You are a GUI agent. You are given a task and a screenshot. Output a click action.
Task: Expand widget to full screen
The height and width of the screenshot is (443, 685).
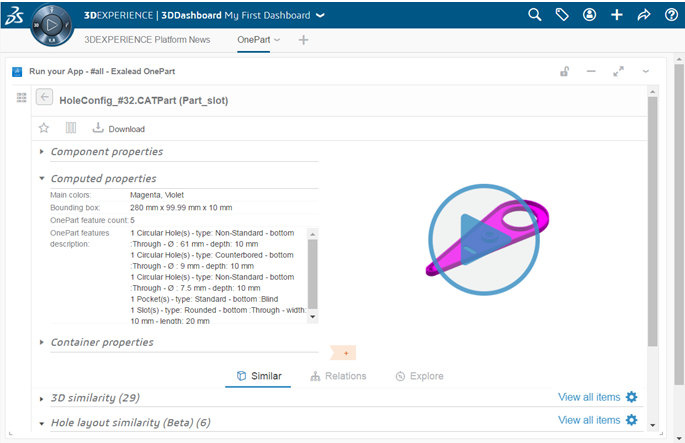(x=618, y=71)
